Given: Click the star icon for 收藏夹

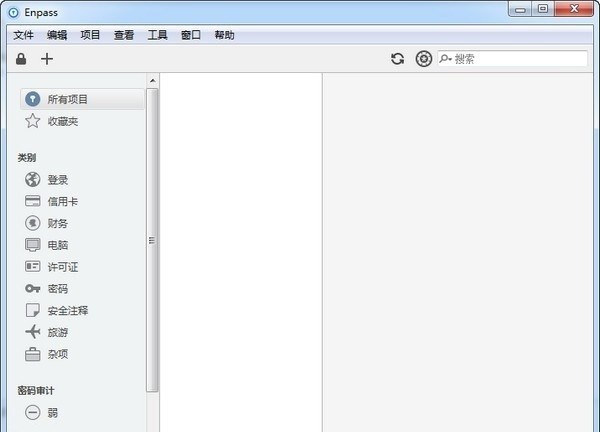Looking at the screenshot, I should pos(33,121).
